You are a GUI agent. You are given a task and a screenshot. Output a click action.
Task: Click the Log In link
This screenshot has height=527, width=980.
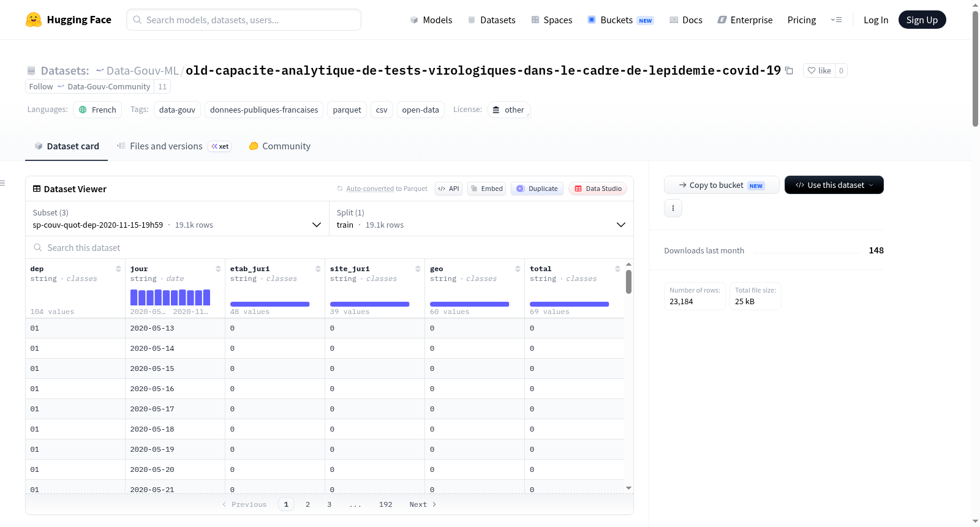click(876, 20)
